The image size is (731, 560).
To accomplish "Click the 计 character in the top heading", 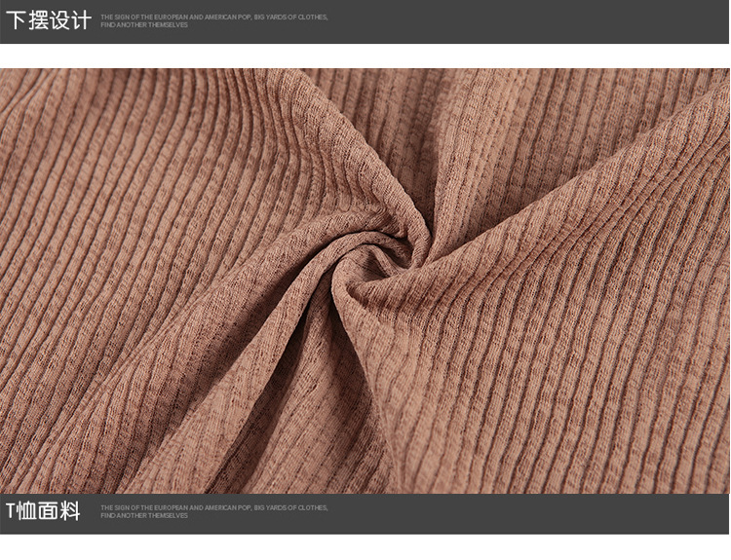I will pyautogui.click(x=82, y=20).
